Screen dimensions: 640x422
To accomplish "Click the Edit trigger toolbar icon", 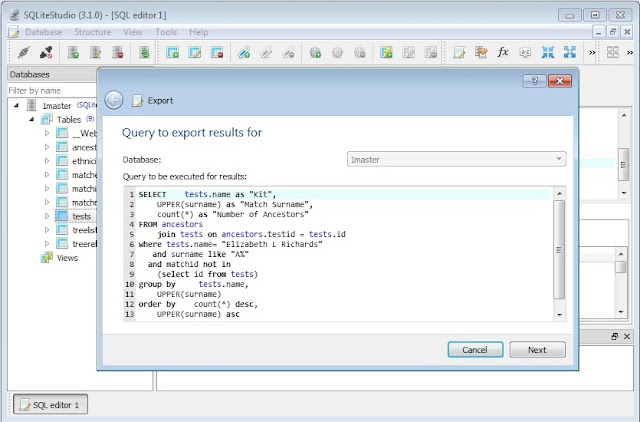I will [337, 52].
